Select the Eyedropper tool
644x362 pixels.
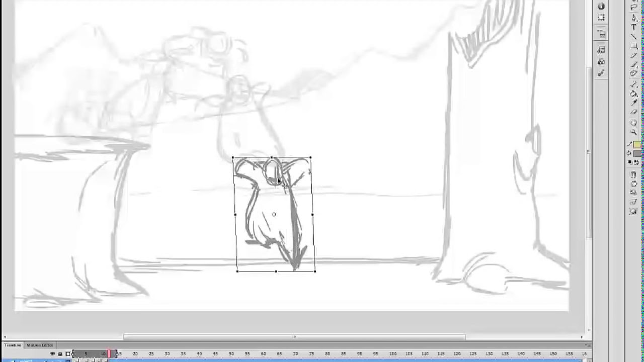coord(633,102)
